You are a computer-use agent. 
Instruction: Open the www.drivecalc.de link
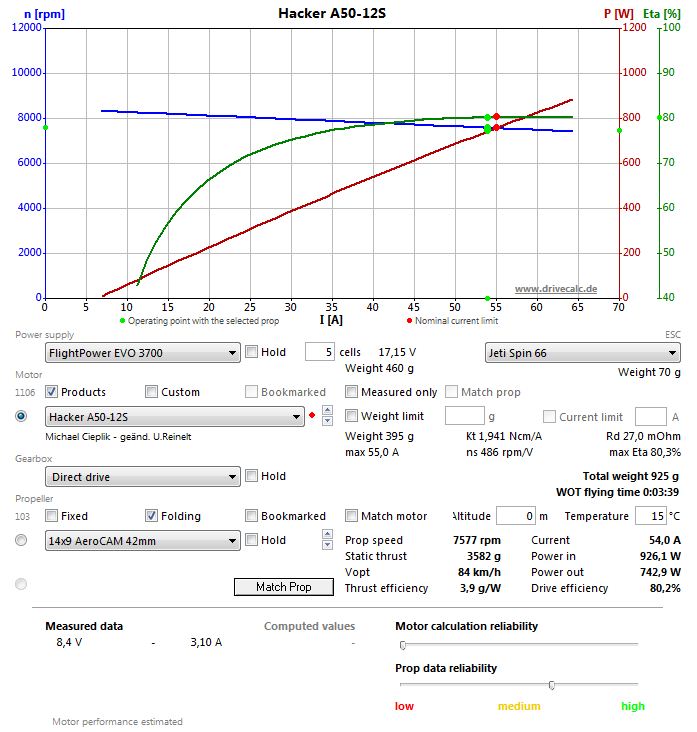(x=556, y=288)
